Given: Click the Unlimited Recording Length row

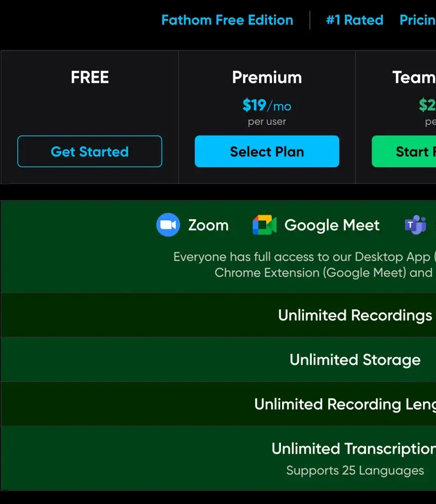Looking at the screenshot, I should point(218,404).
